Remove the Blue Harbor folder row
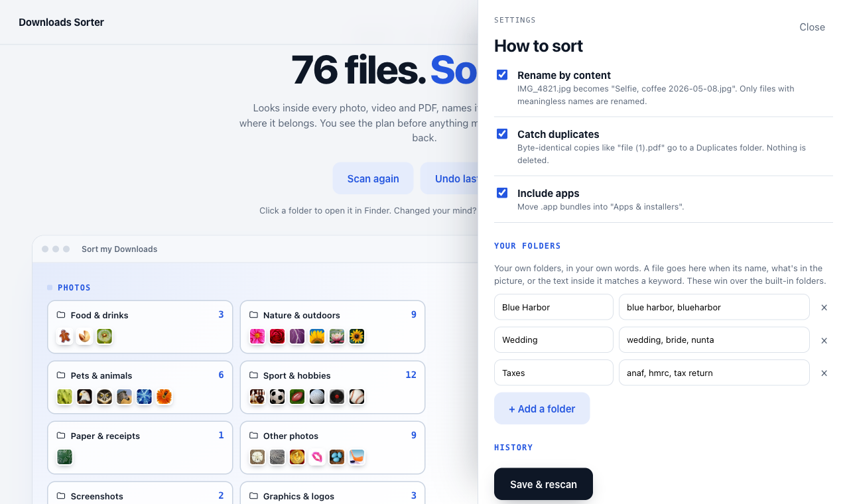Viewport: 849px width, 504px height. click(x=824, y=308)
